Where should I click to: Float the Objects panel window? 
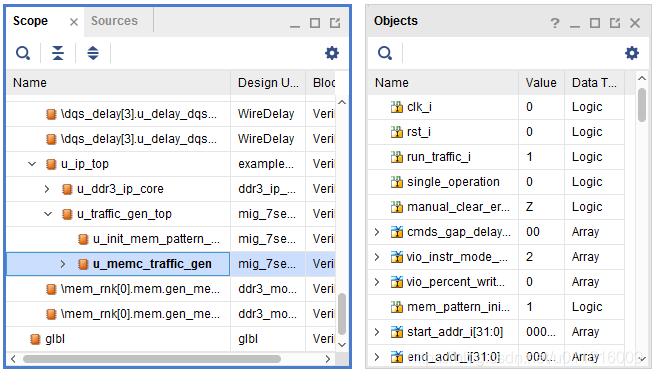pyautogui.click(x=615, y=23)
